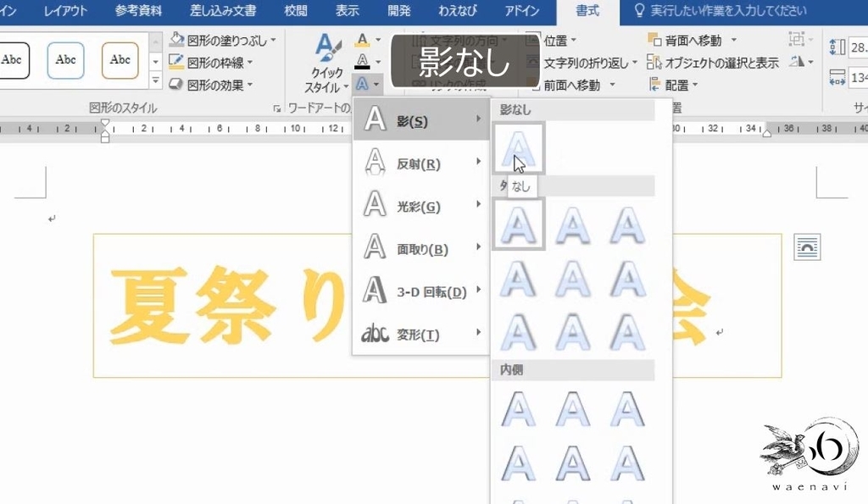Open the text fill color dropdown arrow
Screen dimensions: 868x504
pos(378,40)
